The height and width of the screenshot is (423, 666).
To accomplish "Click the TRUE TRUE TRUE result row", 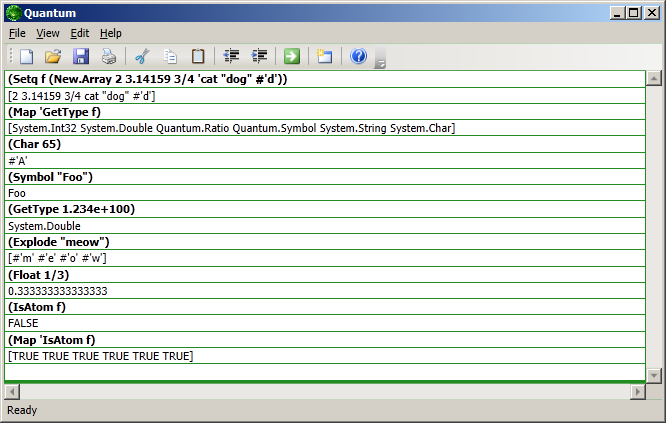I will [325, 356].
